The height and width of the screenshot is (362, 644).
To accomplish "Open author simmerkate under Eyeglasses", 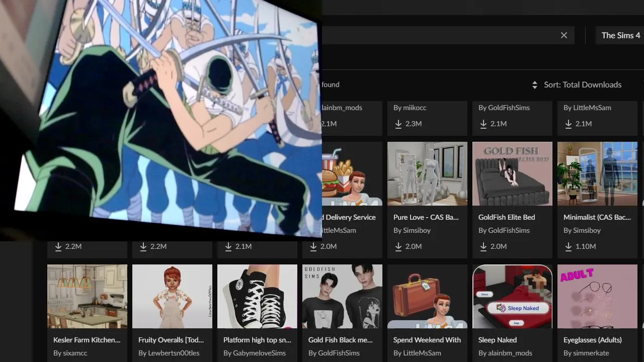I will [x=586, y=353].
